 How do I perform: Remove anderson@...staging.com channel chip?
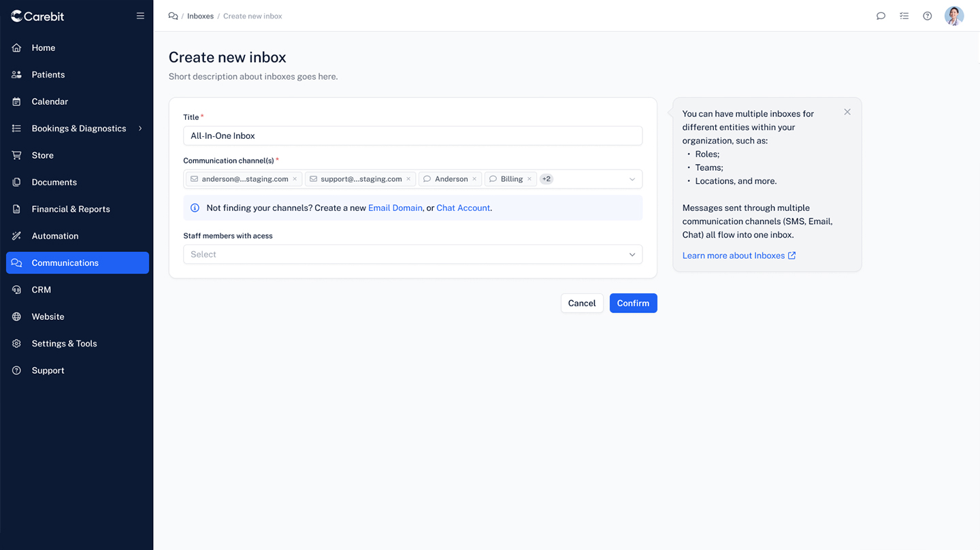click(x=295, y=179)
